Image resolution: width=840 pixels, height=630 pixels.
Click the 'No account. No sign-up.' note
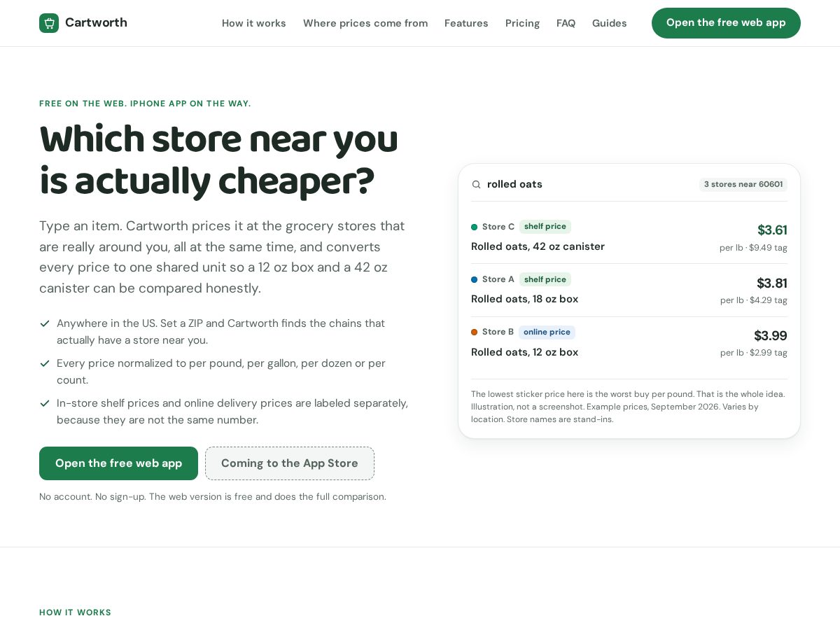213,496
